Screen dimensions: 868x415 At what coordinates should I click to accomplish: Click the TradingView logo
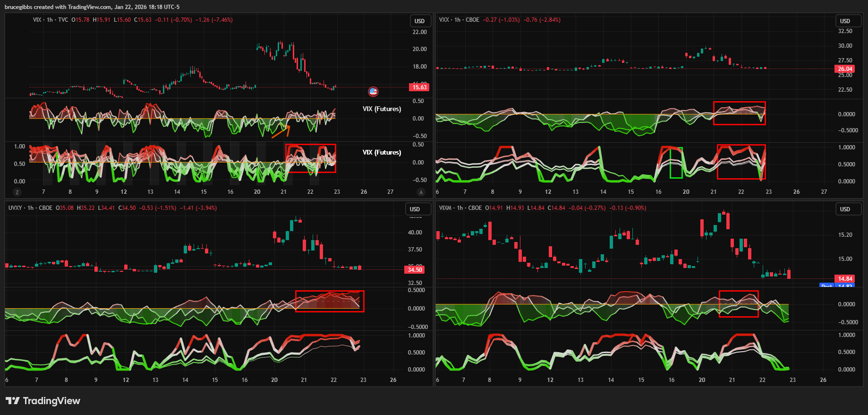[43, 401]
